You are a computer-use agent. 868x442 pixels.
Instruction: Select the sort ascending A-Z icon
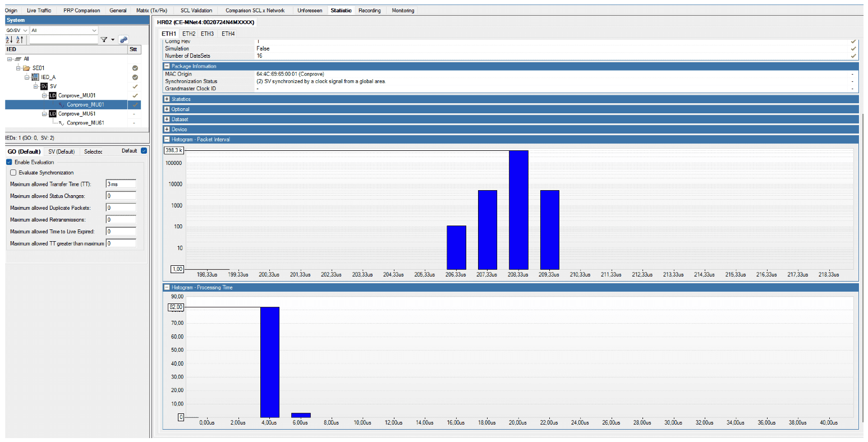tap(9, 40)
